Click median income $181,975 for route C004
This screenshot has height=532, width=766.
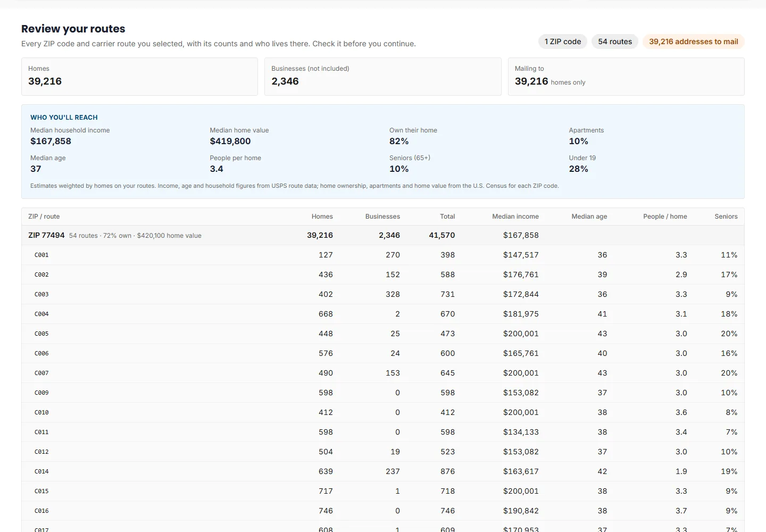tap(521, 314)
